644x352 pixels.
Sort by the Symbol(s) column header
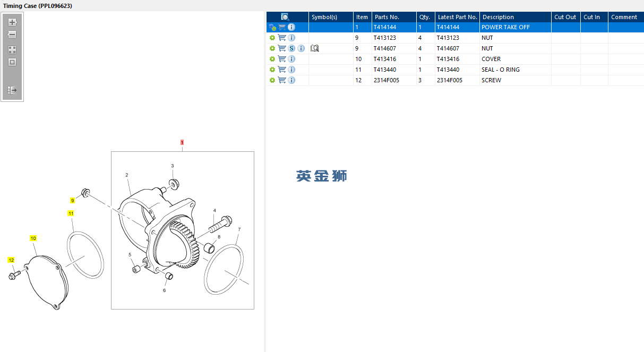click(x=331, y=17)
